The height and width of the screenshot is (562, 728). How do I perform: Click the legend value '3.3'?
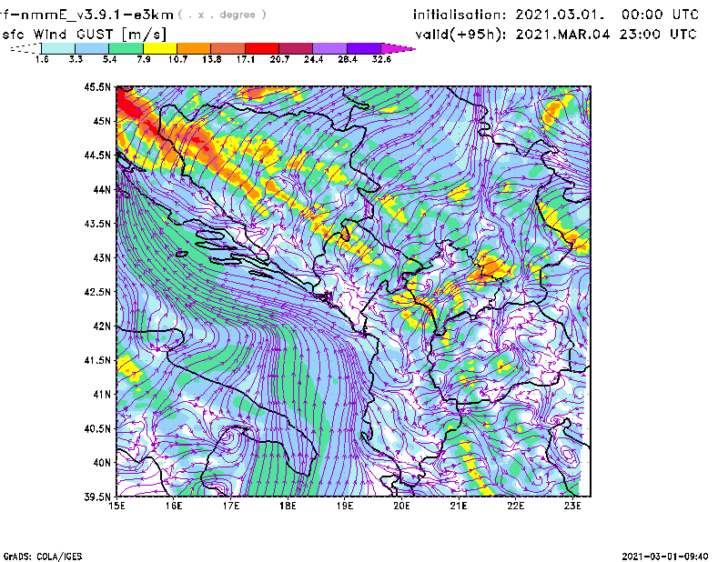[76, 59]
